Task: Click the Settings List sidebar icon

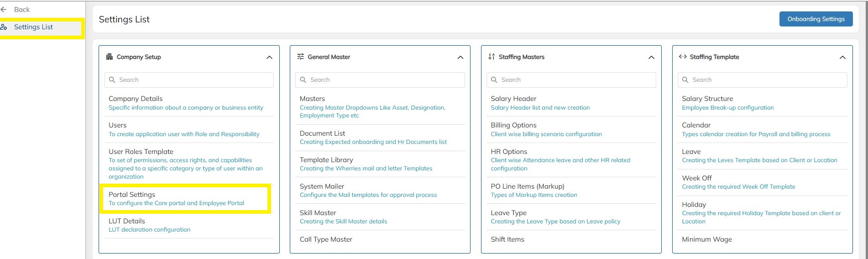Action: click(4, 27)
